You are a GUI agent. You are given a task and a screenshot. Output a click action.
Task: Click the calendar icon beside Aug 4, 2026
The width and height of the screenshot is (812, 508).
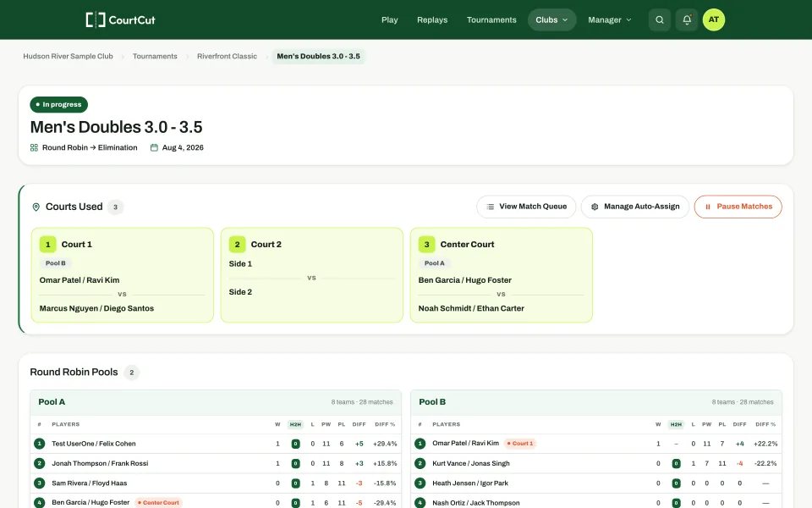(154, 147)
